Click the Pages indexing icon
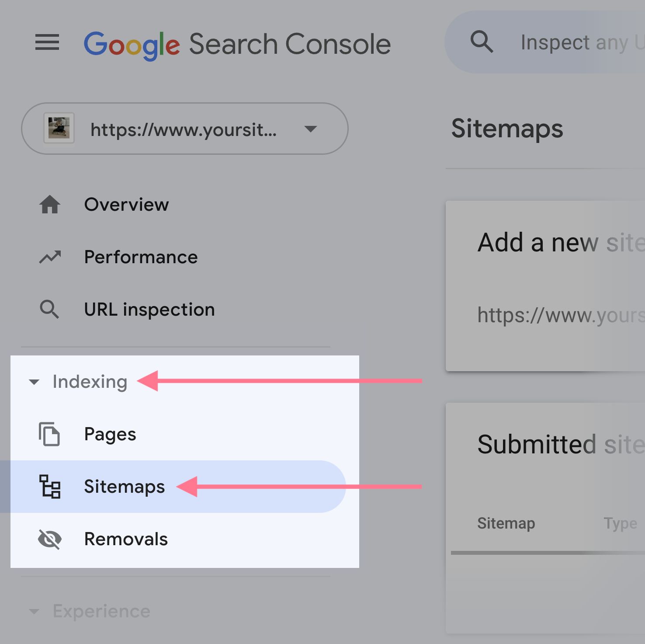645x644 pixels. click(x=50, y=435)
